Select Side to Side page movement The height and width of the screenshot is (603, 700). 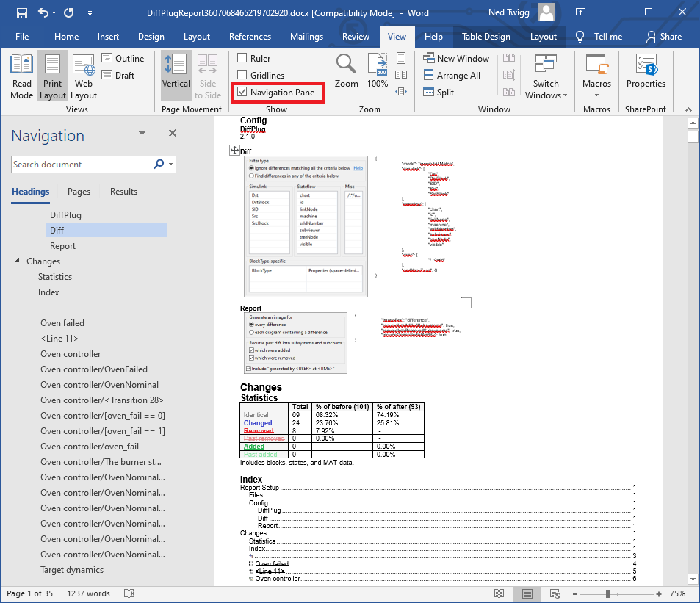point(208,77)
